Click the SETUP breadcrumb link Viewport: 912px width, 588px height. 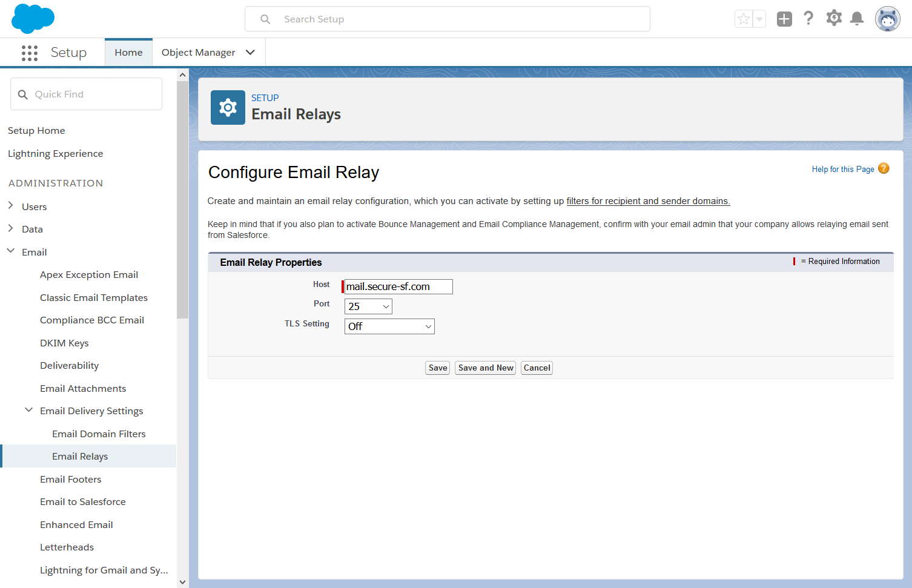click(265, 98)
